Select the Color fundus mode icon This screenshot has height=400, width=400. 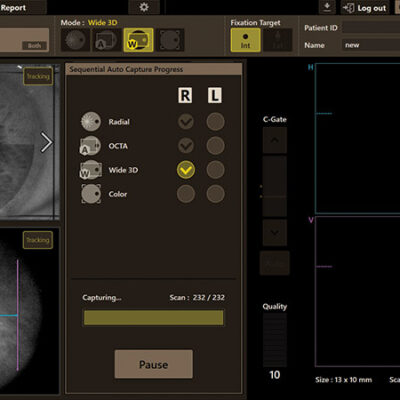point(170,40)
